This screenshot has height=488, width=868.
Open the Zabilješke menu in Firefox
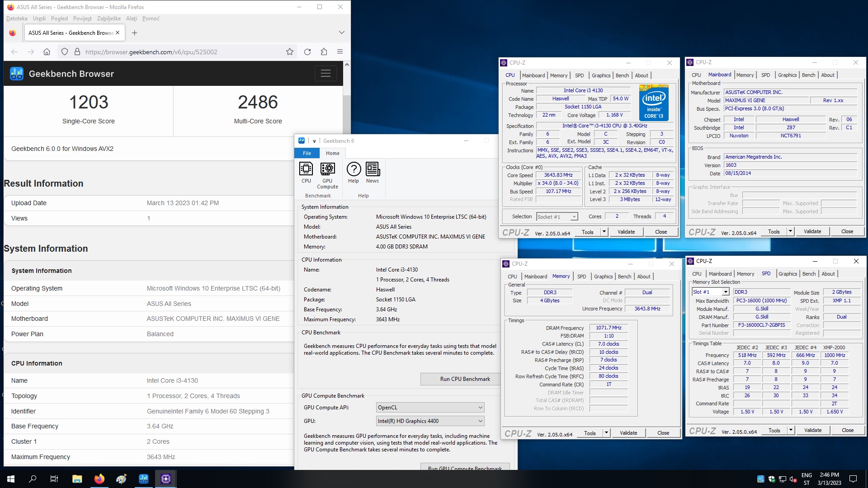tap(109, 19)
